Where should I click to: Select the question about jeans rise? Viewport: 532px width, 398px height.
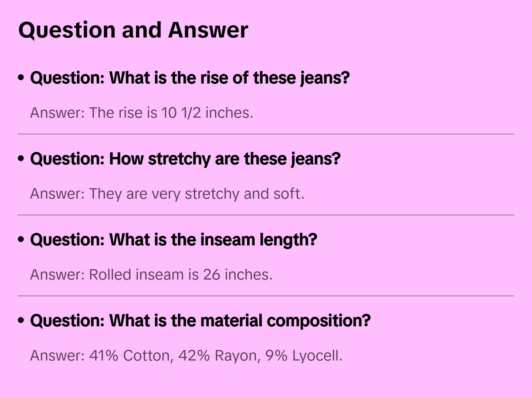190,78
